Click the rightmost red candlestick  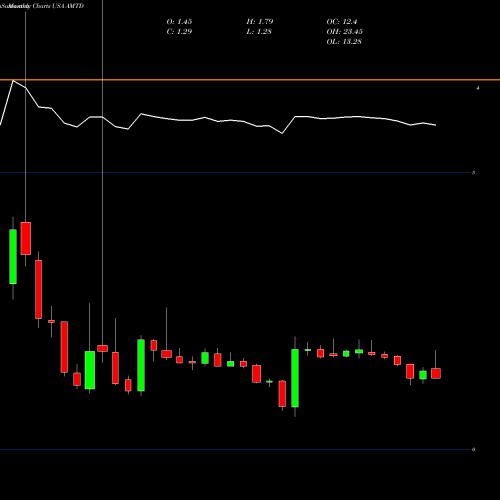tap(436, 373)
